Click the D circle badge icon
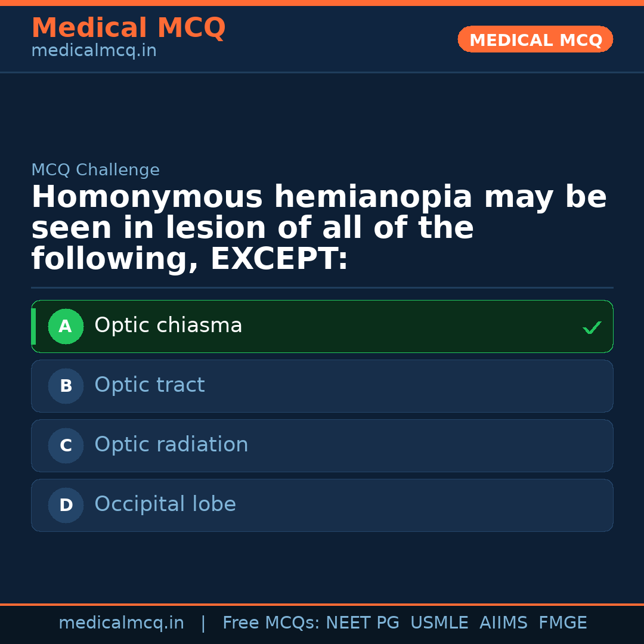This screenshot has height=644, width=644. [x=66, y=505]
